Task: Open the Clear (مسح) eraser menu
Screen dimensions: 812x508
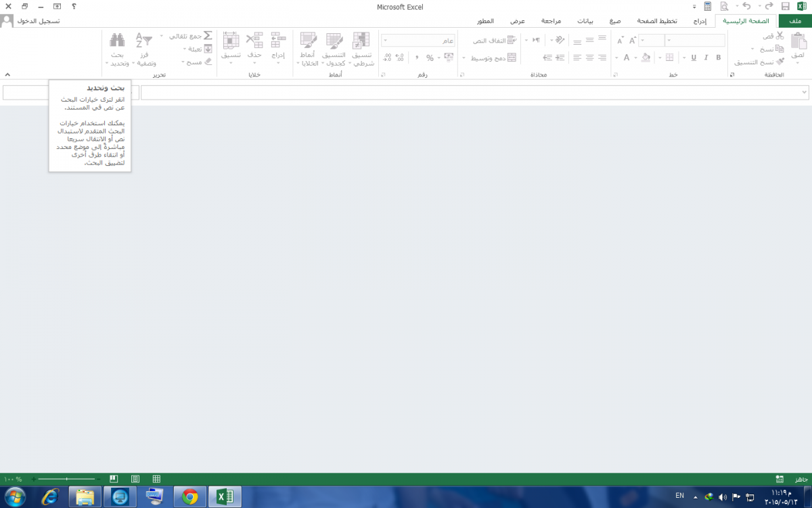Action: [x=196, y=62]
